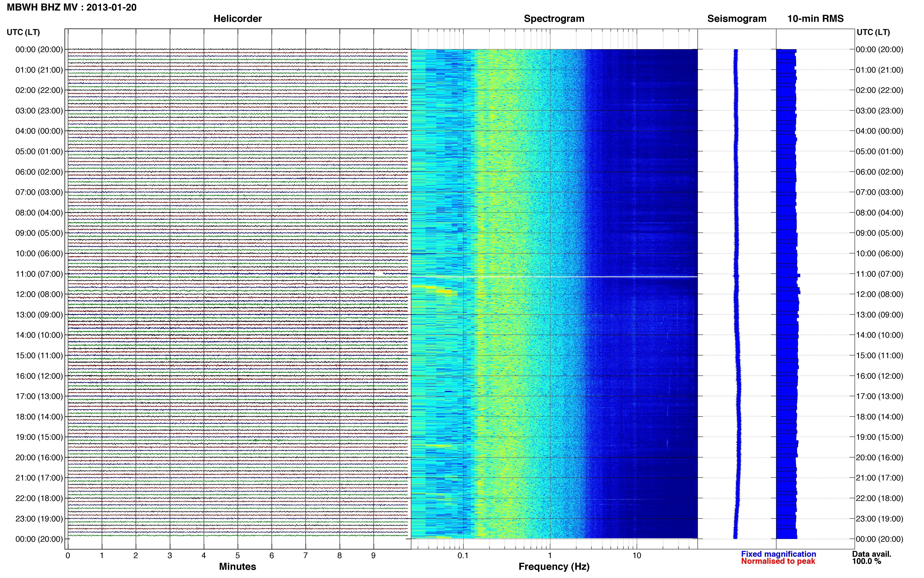Click the 10 tick on the Frequency axis
This screenshot has height=578, width=924.
[x=637, y=555]
